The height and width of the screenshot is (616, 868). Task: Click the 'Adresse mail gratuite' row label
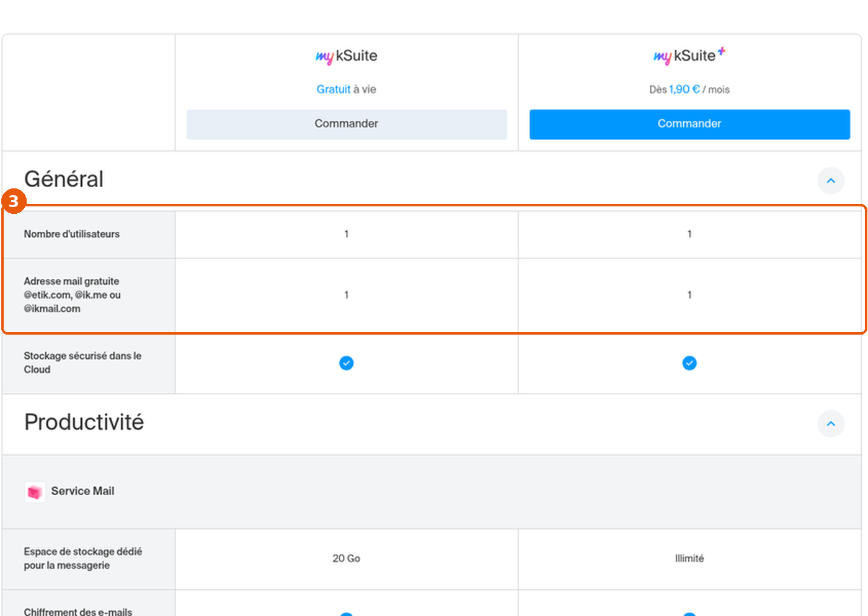(72, 295)
